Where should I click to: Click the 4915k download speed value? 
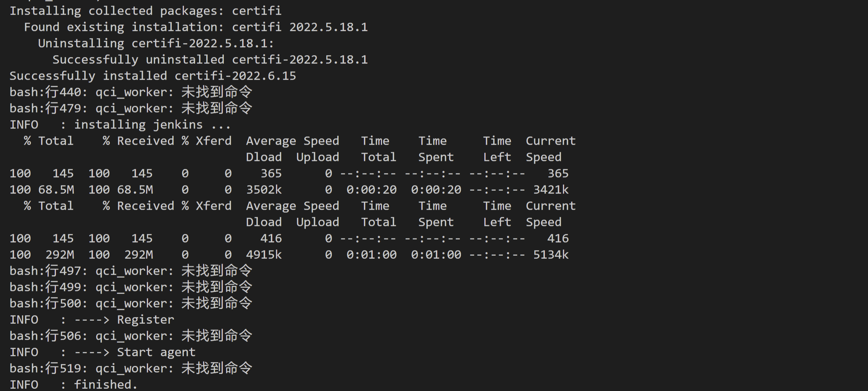pyautogui.click(x=264, y=255)
